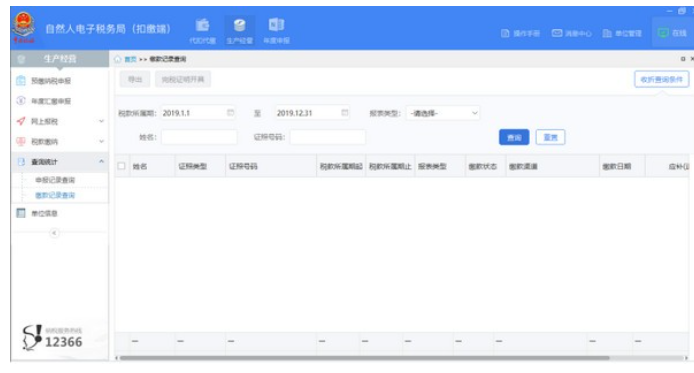Focus the 证照号码 ID number input field
Viewport: 694px width, 373px height.
[x=328, y=137]
